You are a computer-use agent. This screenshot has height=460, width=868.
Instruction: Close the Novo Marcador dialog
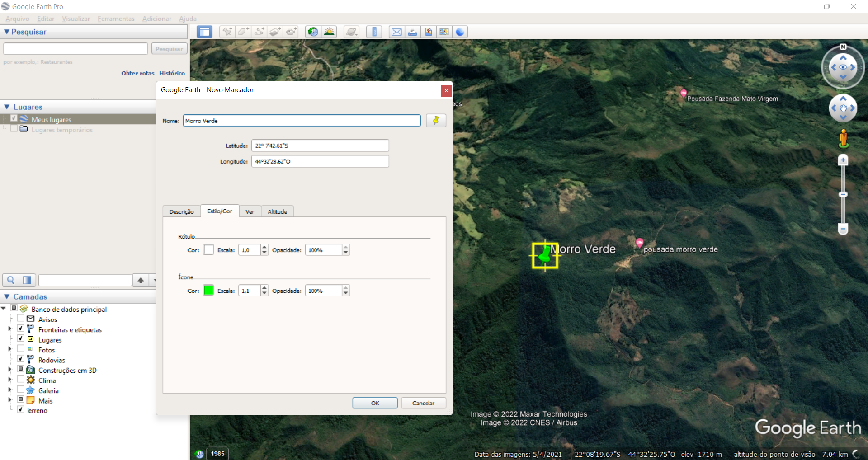click(446, 91)
